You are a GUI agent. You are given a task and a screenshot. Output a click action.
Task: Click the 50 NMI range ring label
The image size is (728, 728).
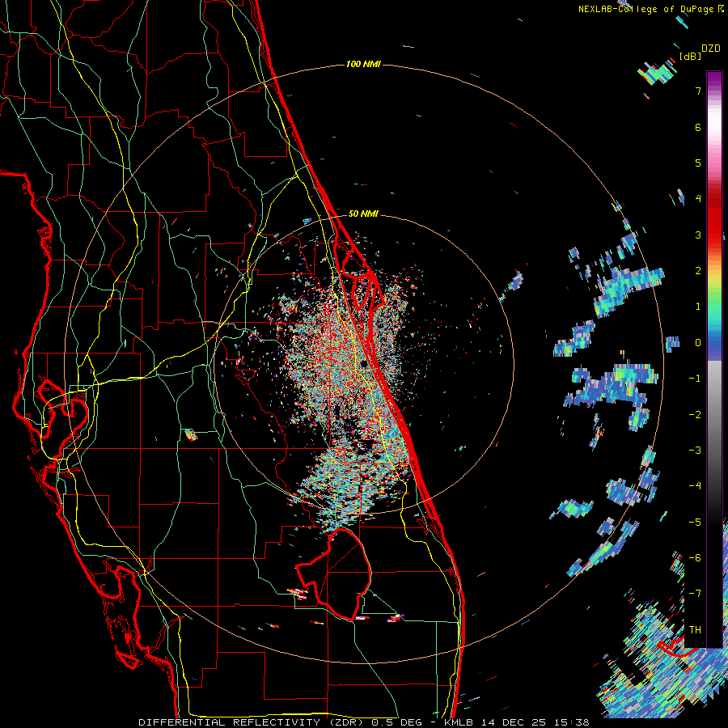pyautogui.click(x=363, y=214)
